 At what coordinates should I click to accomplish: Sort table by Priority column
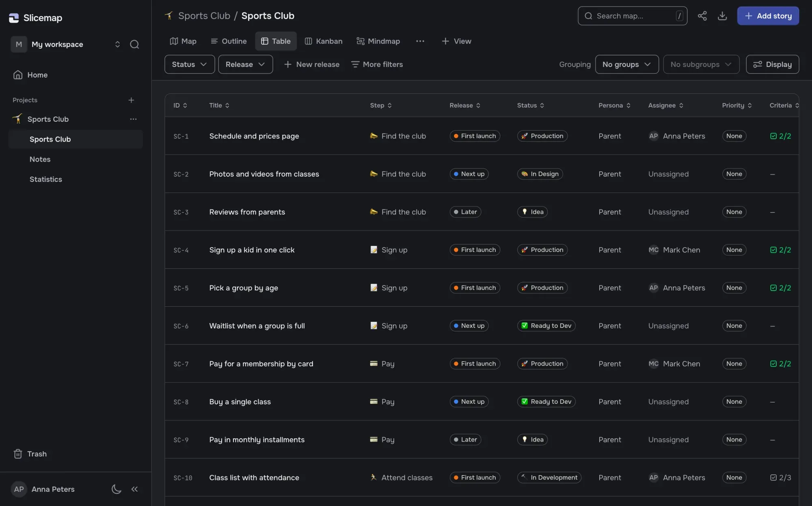737,106
